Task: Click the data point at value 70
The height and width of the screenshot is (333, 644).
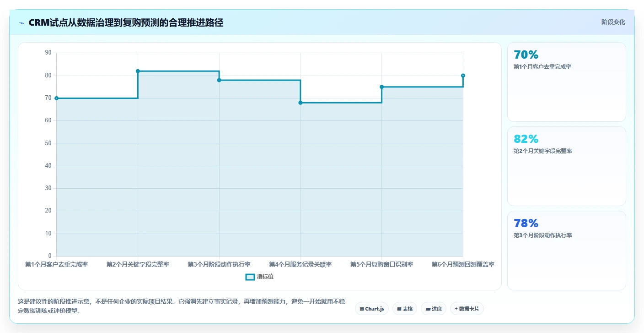Action: 56,98
